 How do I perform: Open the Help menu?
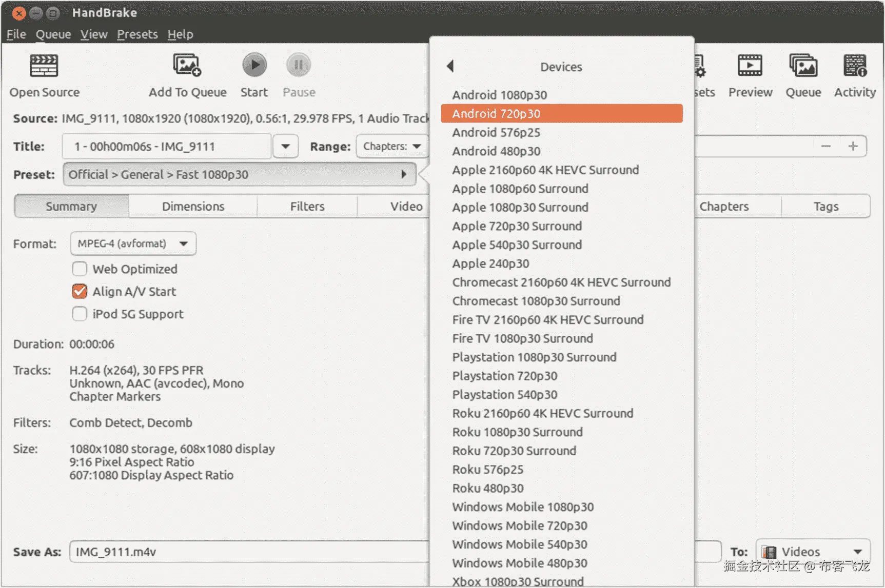click(181, 34)
